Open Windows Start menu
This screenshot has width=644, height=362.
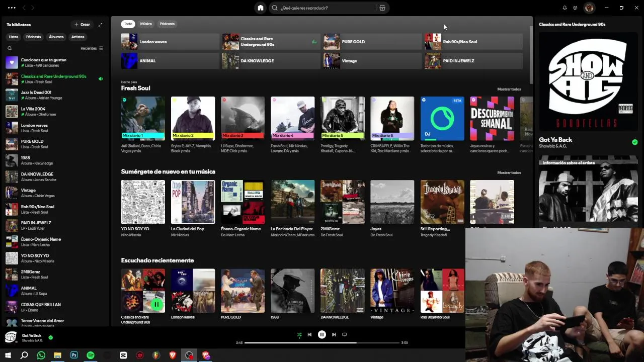(x=8, y=355)
